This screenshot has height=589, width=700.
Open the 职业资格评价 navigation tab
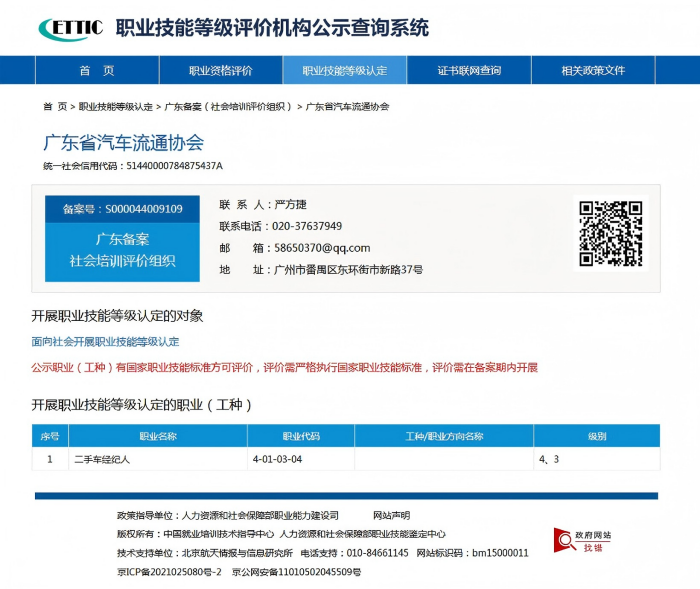point(221,70)
